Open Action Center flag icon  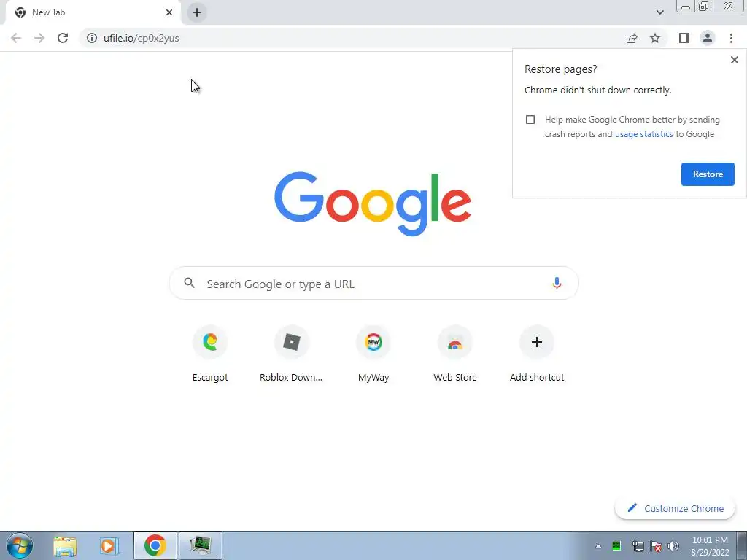click(x=656, y=546)
